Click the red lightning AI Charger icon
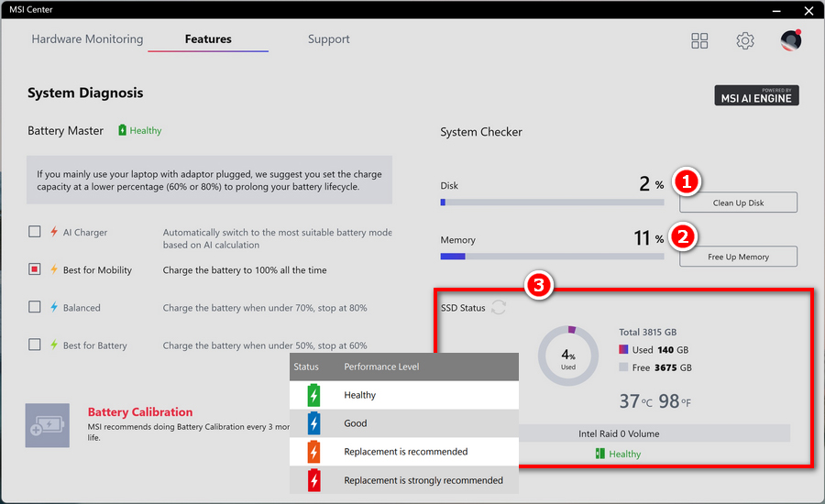Viewport: 825px width, 504px height. click(54, 232)
